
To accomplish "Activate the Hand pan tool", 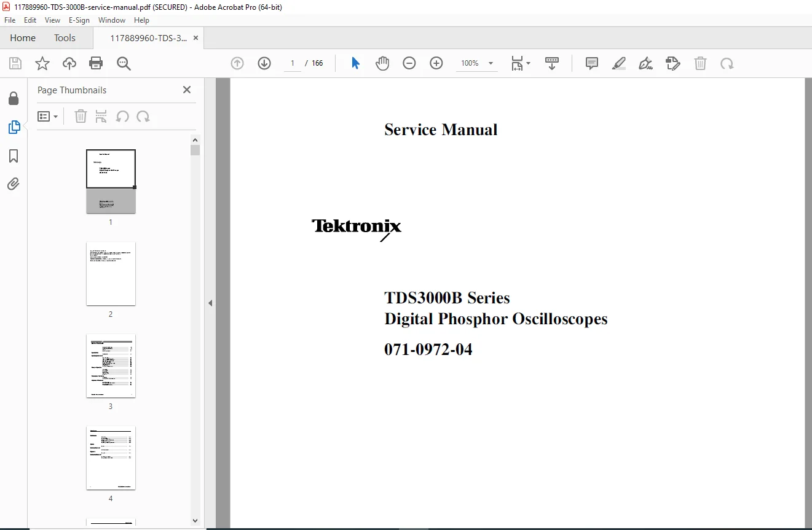I will click(x=382, y=63).
